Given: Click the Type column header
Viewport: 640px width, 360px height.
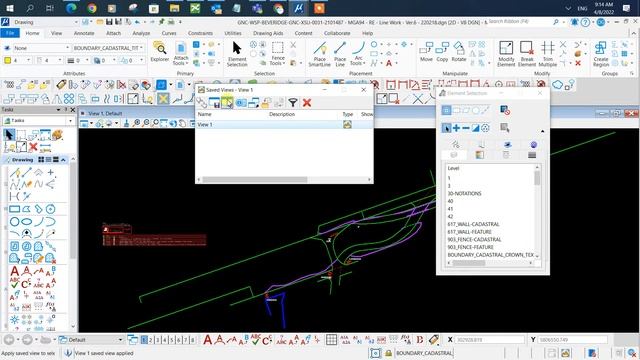Looking at the screenshot, I should tap(348, 114).
